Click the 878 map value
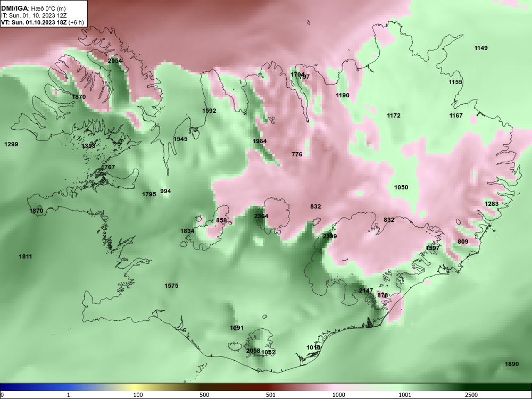 click(383, 295)
